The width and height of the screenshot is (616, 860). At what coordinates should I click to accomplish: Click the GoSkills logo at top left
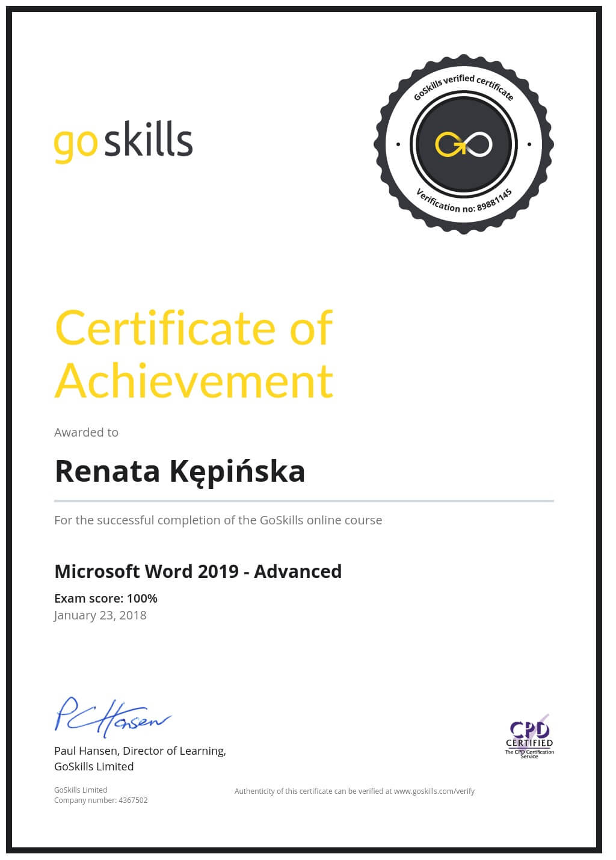coord(123,142)
